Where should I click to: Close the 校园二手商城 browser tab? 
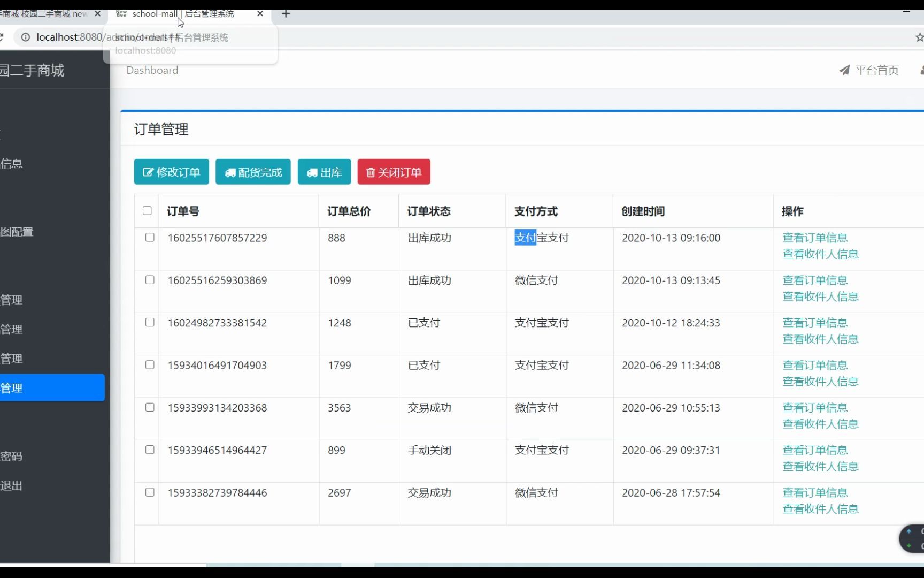(x=97, y=14)
